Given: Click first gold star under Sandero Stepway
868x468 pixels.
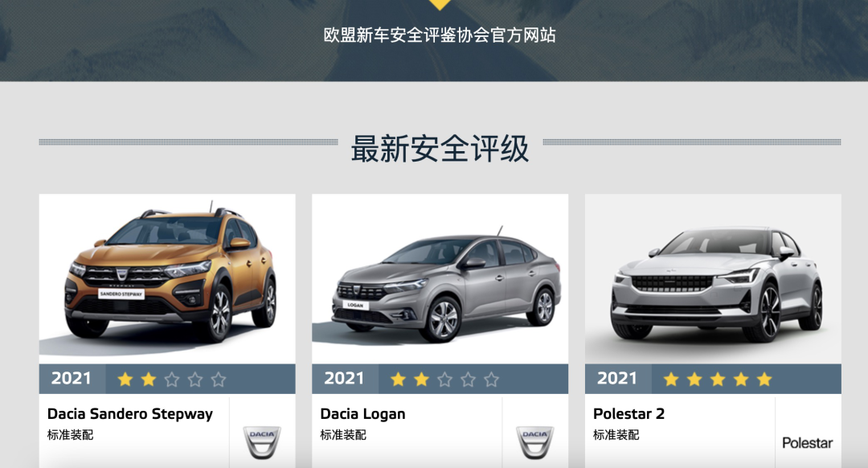Looking at the screenshot, I should pos(125,380).
